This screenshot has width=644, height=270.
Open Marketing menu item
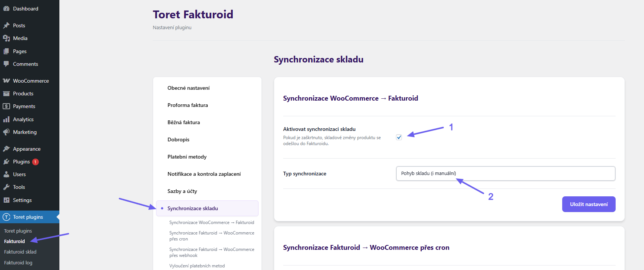click(x=30, y=132)
